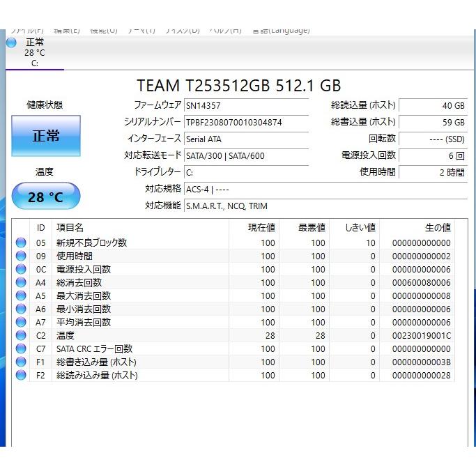Viewport: 476px width, 476px height.
Task: Select the 平均消去回数 attribute row
Action: click(233, 322)
